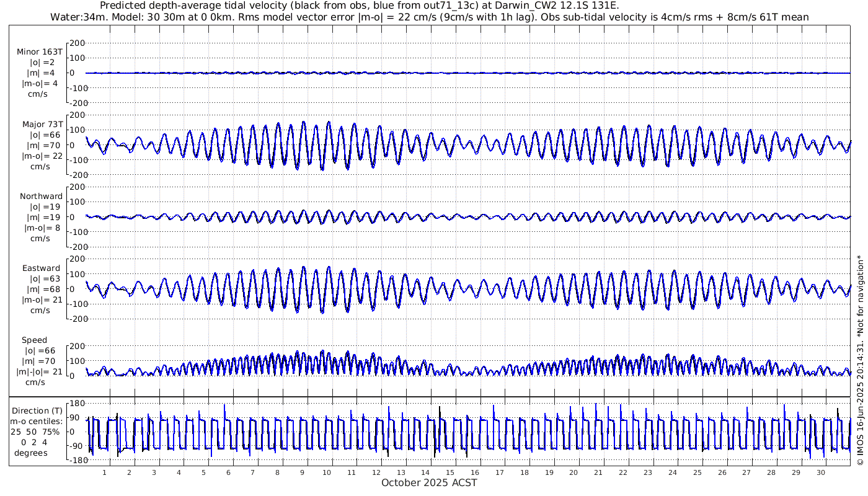868x496 pixels.
Task: Click the -180 tick on Direction axis
Action: click(x=74, y=461)
